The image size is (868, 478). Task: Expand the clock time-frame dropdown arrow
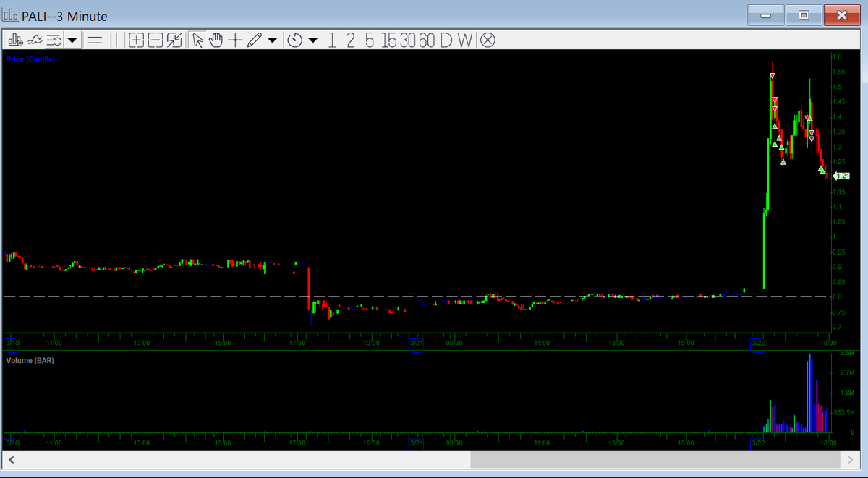[x=312, y=40]
